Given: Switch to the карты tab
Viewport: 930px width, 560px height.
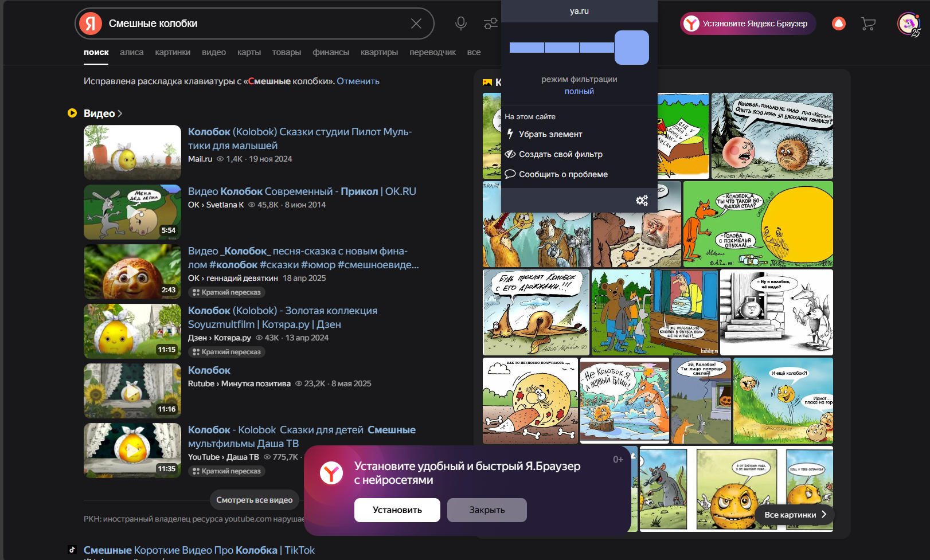Looking at the screenshot, I should click(x=249, y=52).
